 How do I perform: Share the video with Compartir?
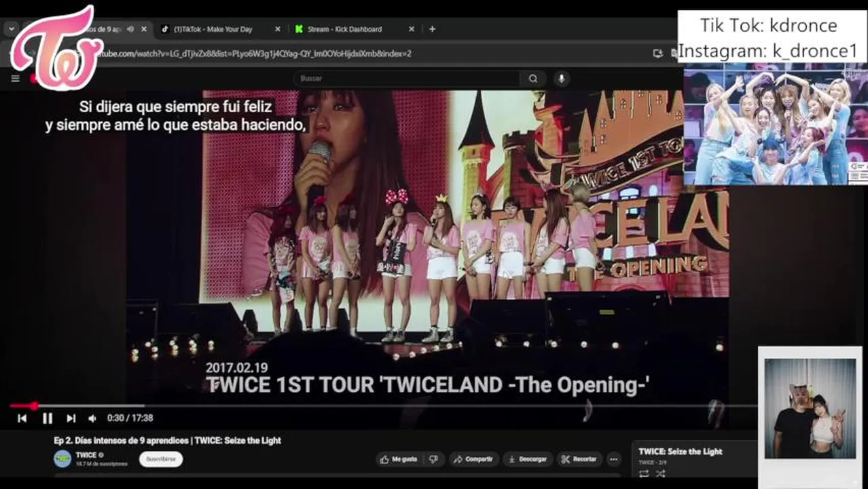pyautogui.click(x=473, y=459)
